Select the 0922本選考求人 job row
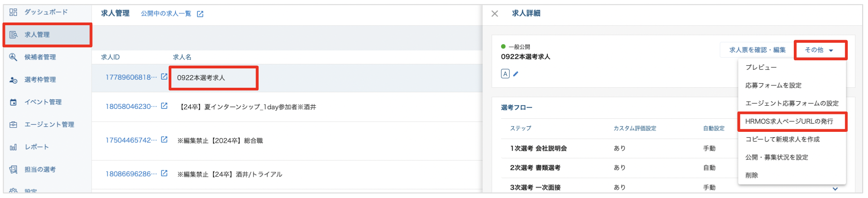Screen dimensions: 868x198 coord(201,77)
